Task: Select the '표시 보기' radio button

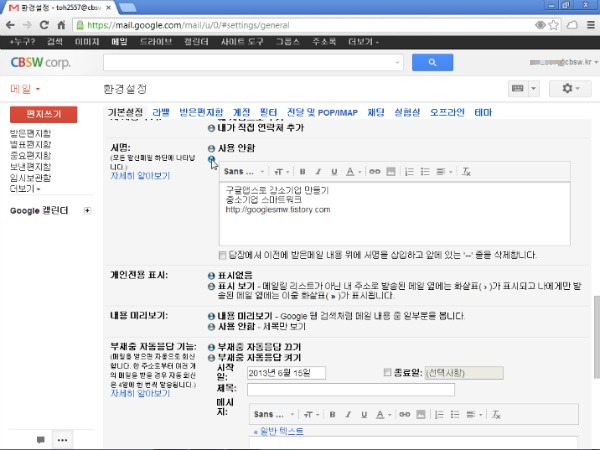Action: click(211, 286)
